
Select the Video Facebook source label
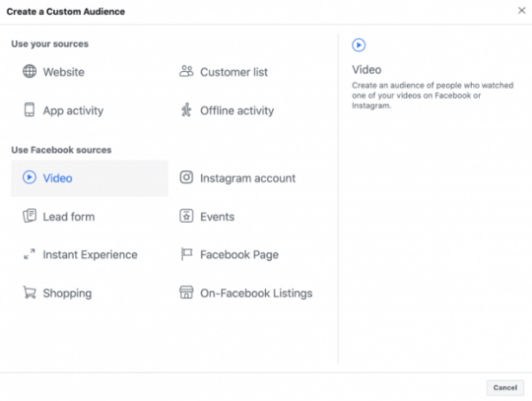pos(58,178)
